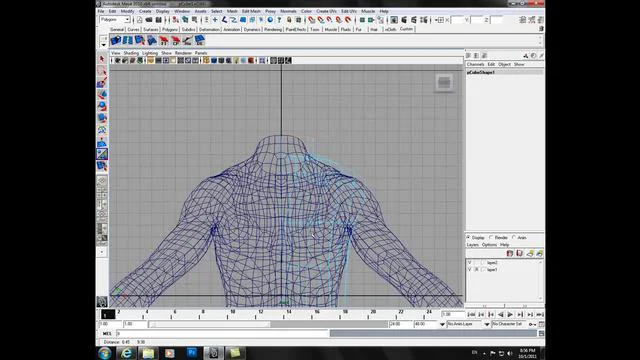Open shelf options arrow at shelf left

click(x=103, y=45)
